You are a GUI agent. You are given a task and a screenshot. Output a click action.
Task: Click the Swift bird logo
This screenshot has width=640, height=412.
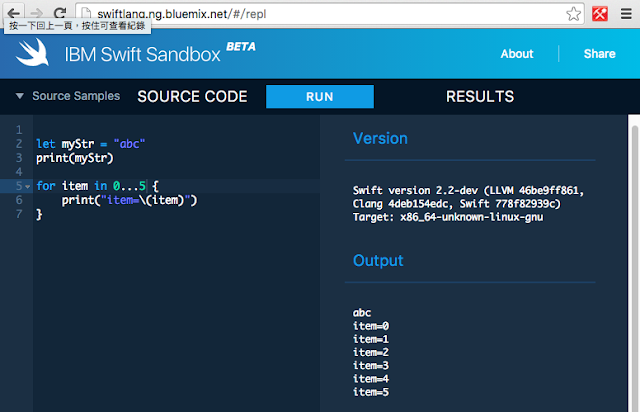click(32, 52)
